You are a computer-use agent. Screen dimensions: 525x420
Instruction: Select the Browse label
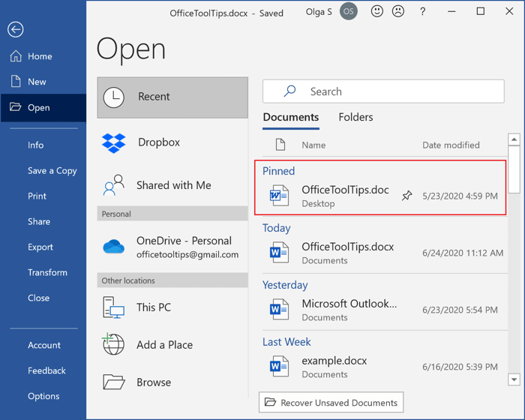tap(154, 382)
